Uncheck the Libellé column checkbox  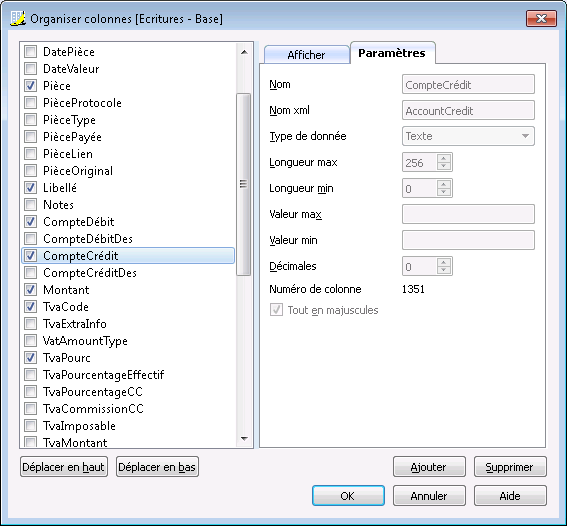30,188
